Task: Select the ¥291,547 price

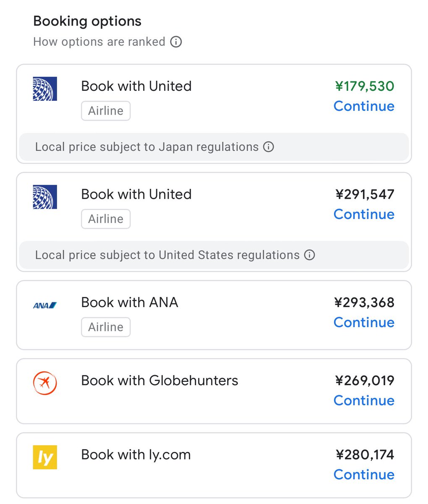Action: tap(365, 194)
